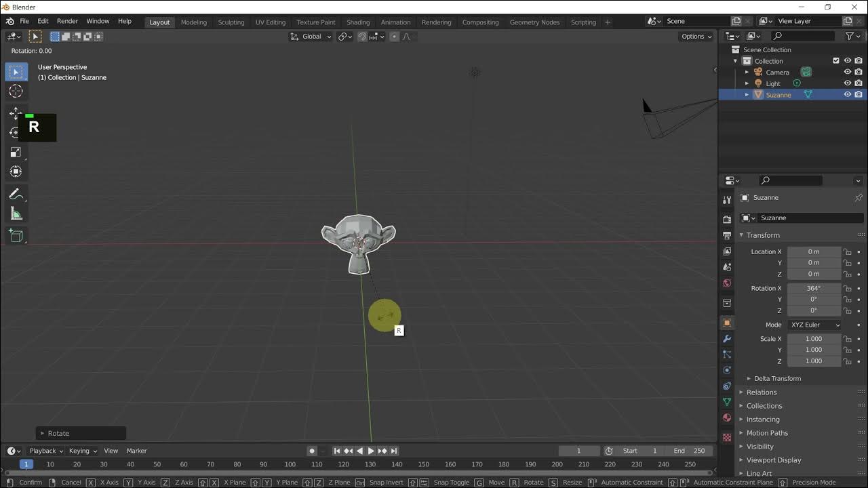
Task: Toggle Rotation X lock
Action: pyautogui.click(x=847, y=288)
